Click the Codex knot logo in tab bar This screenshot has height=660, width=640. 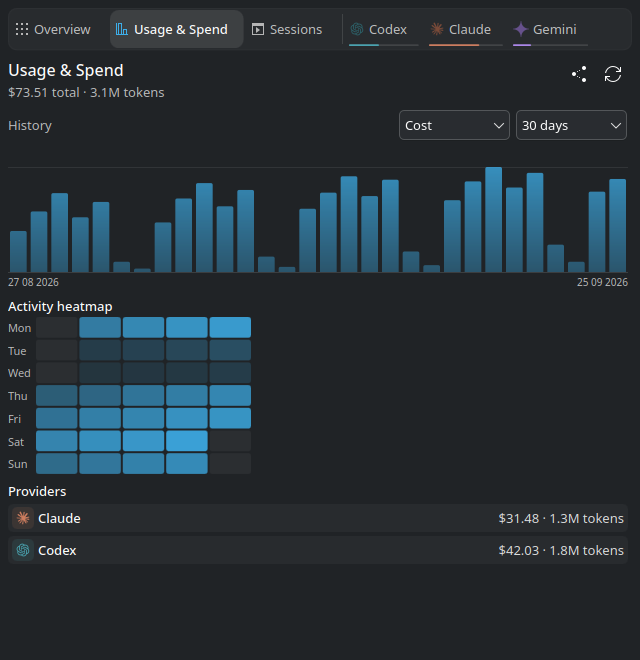point(357,29)
